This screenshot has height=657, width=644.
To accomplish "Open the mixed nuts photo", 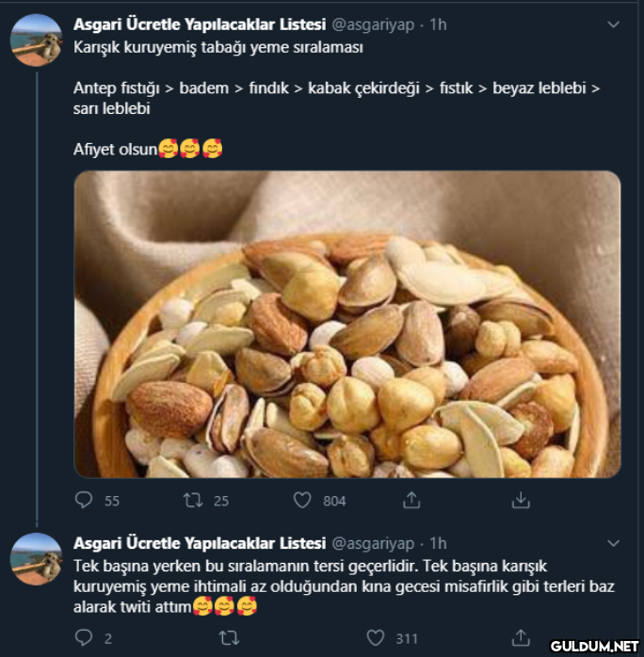I will pos(347,325).
